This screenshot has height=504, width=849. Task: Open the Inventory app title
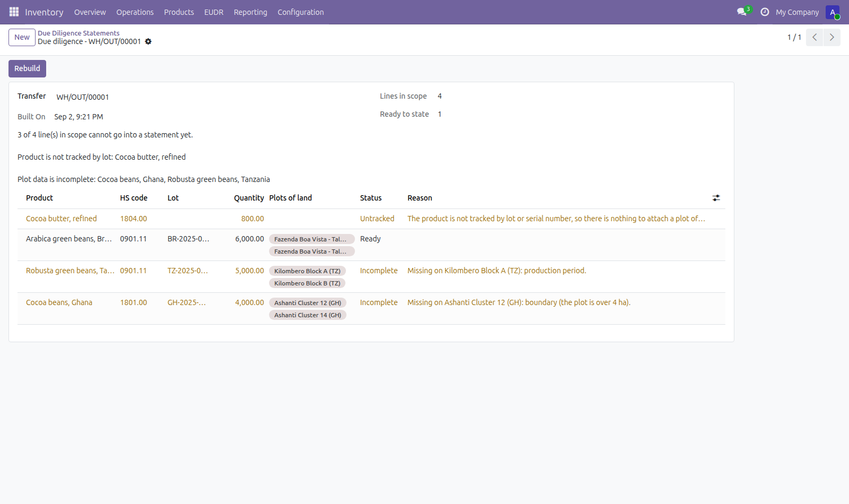pyautogui.click(x=44, y=12)
